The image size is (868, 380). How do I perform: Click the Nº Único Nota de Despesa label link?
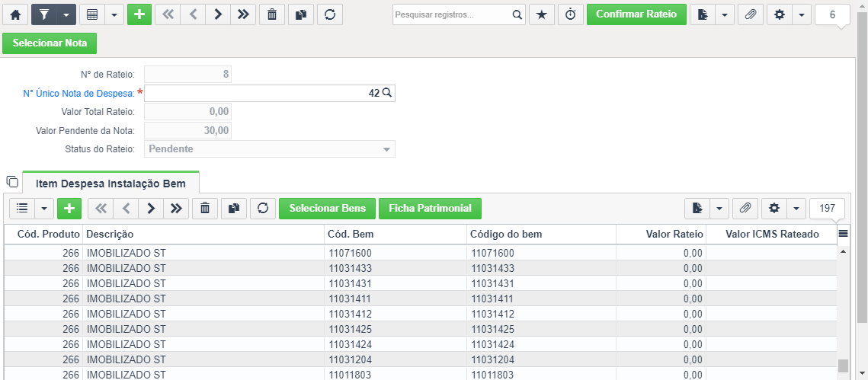79,94
